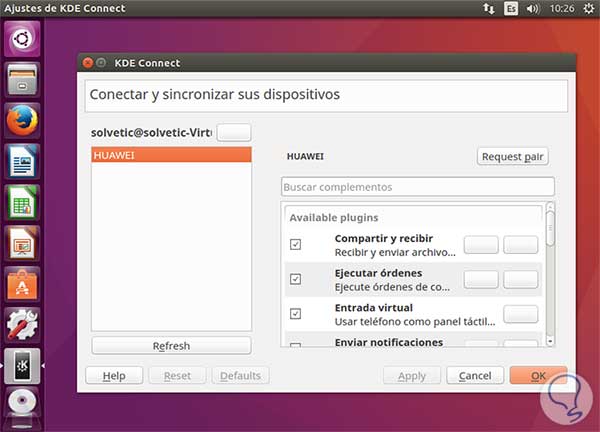Toggle Ejecutar órdenes plugin checkbox
600x432 pixels.
pos(295,279)
